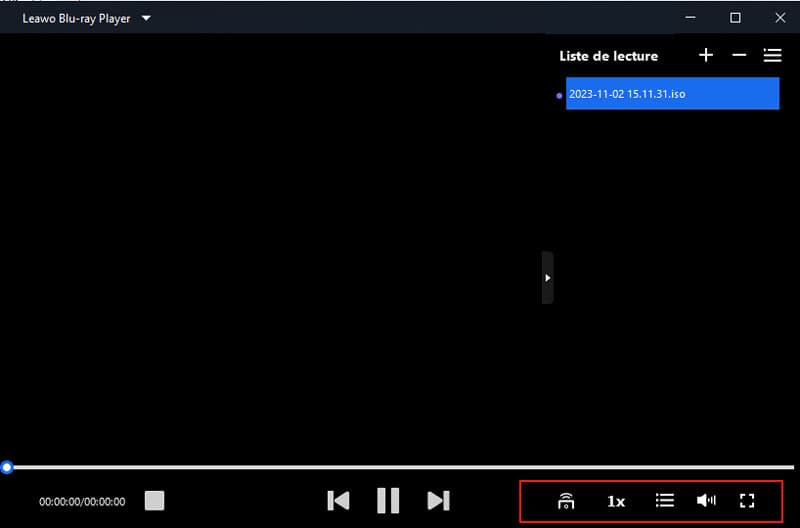Image resolution: width=800 pixels, height=528 pixels.
Task: Click the cast streaming icon
Action: coord(566,501)
